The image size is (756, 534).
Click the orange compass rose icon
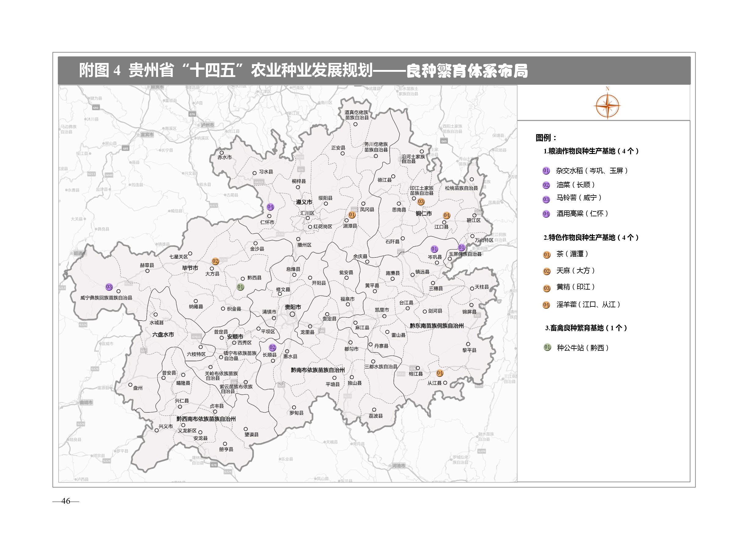click(607, 105)
